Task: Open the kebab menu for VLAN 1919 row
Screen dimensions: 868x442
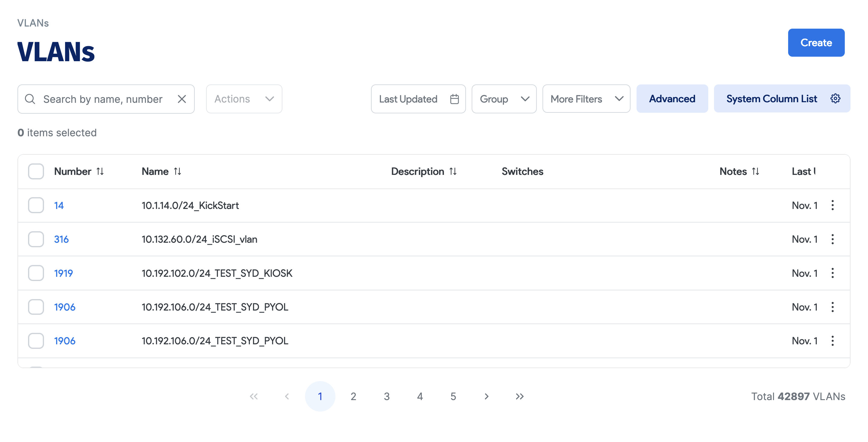Action: 833,273
